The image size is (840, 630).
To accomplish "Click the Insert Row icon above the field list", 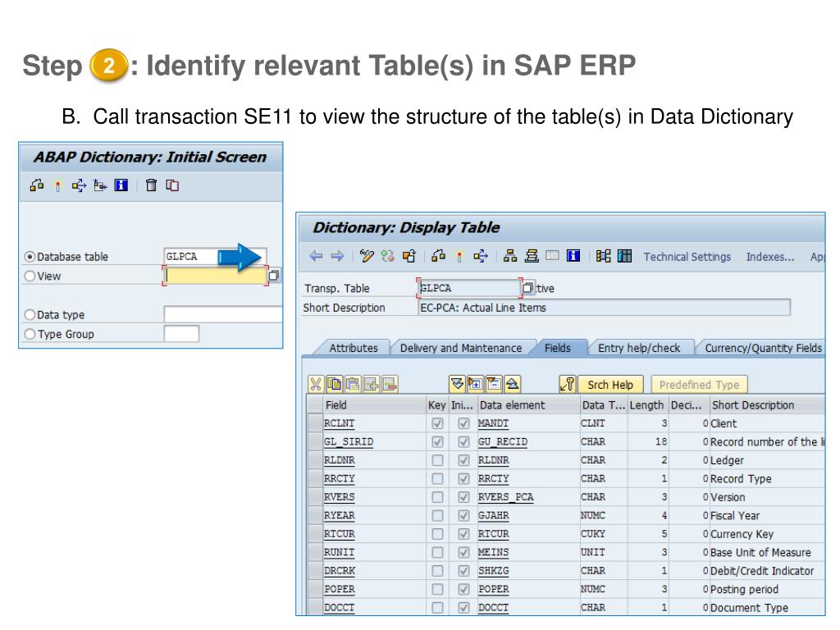I will [x=372, y=384].
